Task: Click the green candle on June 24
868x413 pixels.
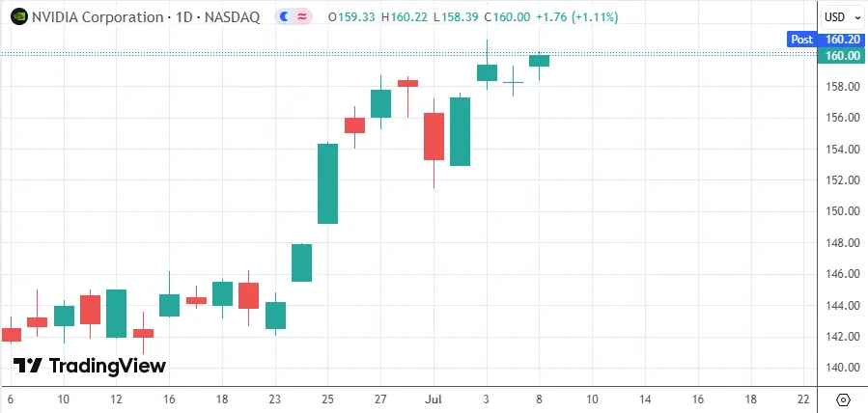Action: point(301,262)
